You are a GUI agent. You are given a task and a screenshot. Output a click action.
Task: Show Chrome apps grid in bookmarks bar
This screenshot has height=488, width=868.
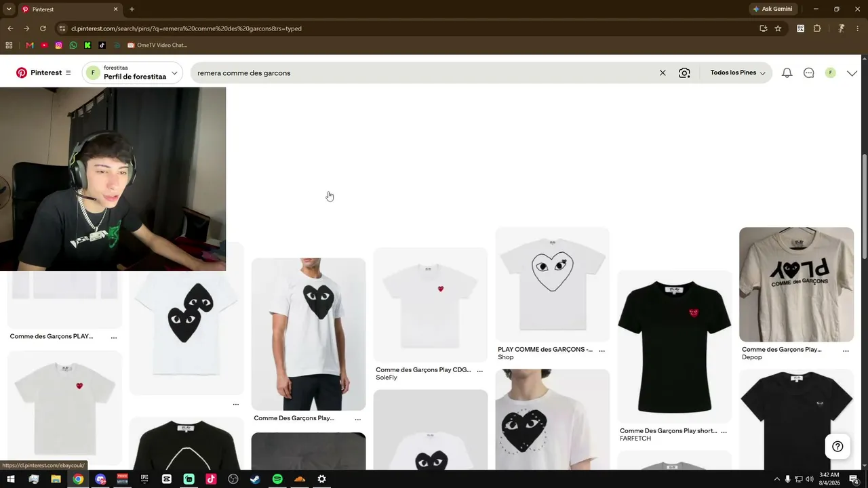pos(9,45)
